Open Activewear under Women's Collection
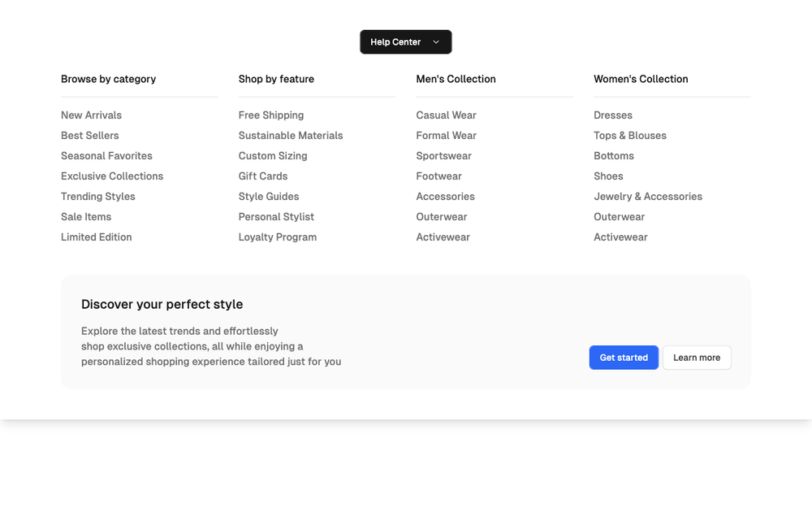The image size is (812, 508). pyautogui.click(x=620, y=237)
